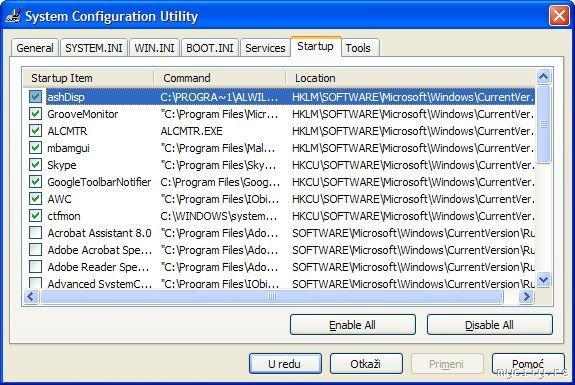Enable the Acrobat Assistant 8.0 checkbox

(x=35, y=232)
